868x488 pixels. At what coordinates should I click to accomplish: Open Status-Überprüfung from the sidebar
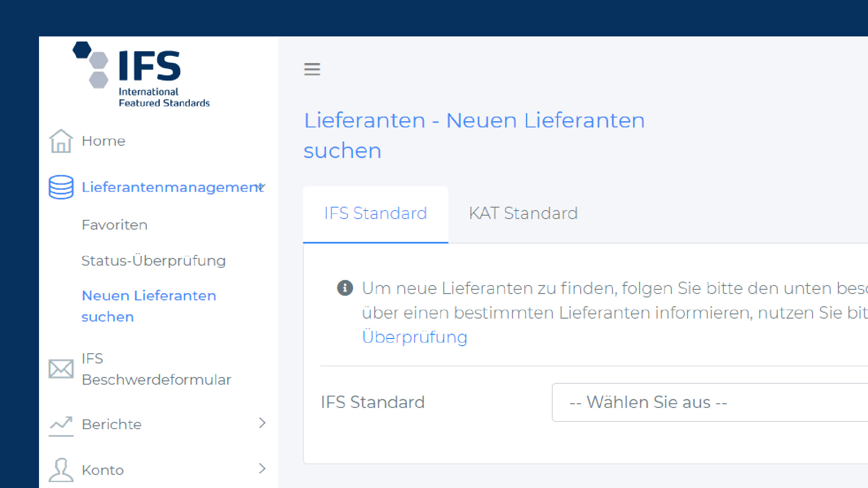coord(153,261)
